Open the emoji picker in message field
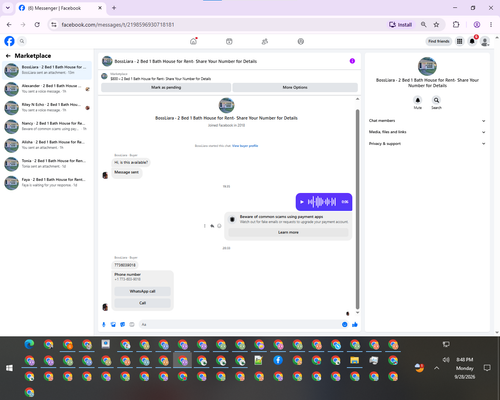Screen dimensions: 500x400 point(344,324)
